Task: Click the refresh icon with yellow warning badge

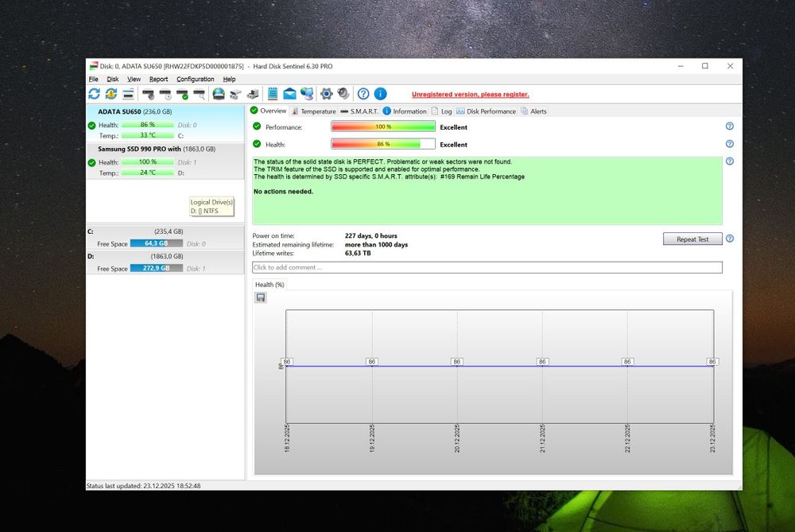Action: coord(111,94)
